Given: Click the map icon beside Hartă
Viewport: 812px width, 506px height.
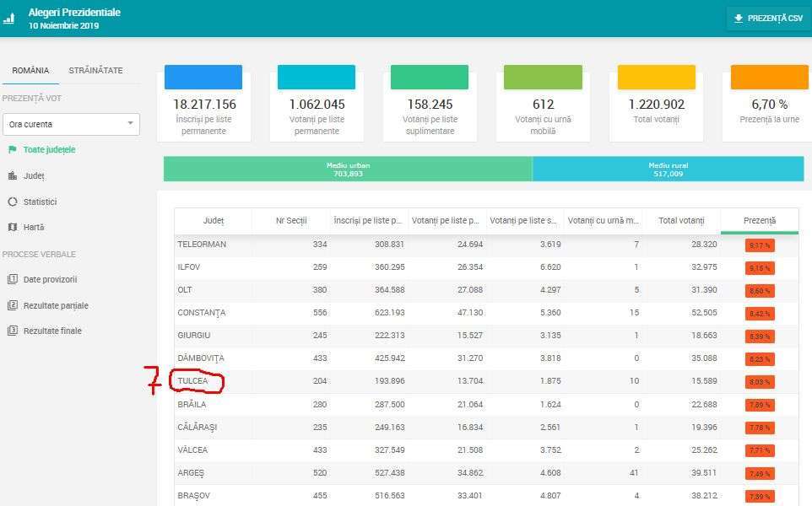Looking at the screenshot, I should 13,227.
